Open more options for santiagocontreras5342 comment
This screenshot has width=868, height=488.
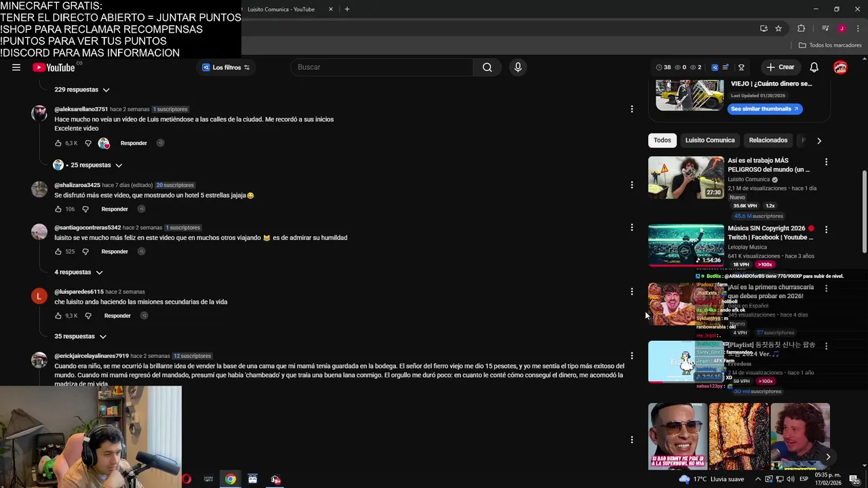click(631, 228)
